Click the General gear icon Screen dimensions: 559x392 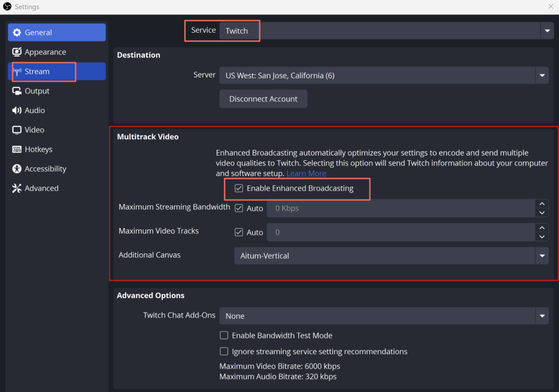coord(17,32)
